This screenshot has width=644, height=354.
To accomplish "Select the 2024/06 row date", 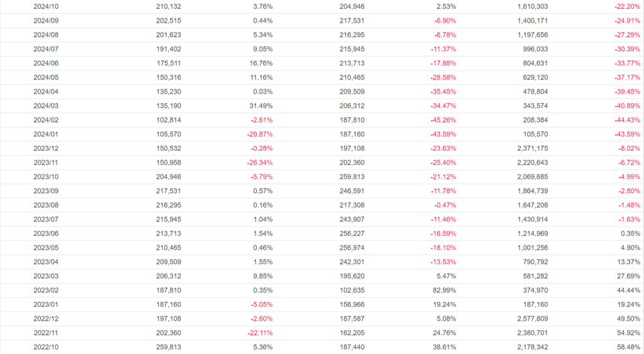I will coord(46,63).
